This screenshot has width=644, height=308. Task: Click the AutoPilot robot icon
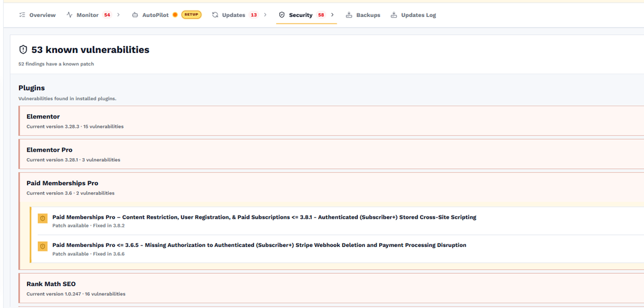pos(135,15)
